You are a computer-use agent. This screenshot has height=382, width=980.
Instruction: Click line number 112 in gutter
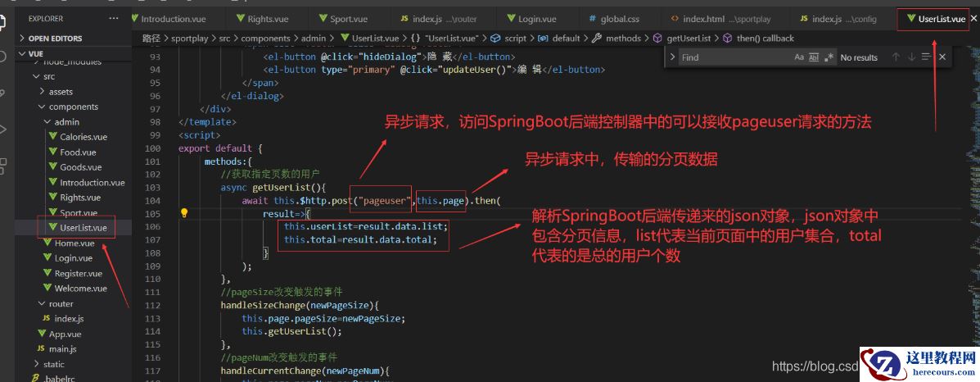pos(152,305)
